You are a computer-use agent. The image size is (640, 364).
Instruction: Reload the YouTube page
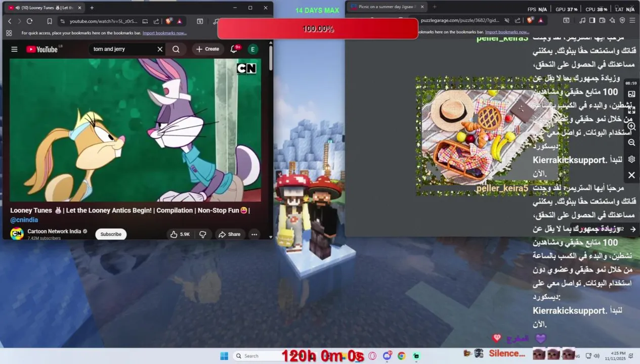29,21
